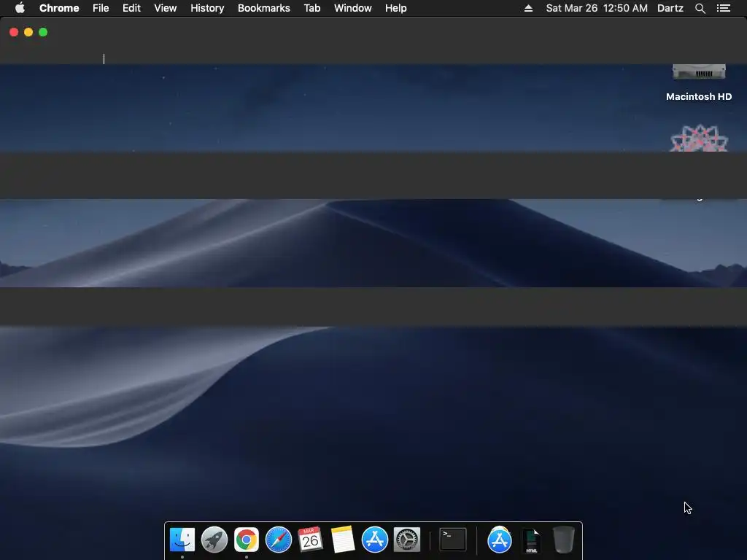Open the Chrome application menu
Screen dimensions: 747x560
(59, 8)
